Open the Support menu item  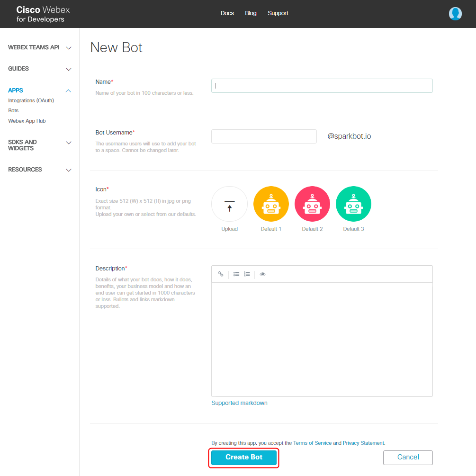pyautogui.click(x=278, y=13)
